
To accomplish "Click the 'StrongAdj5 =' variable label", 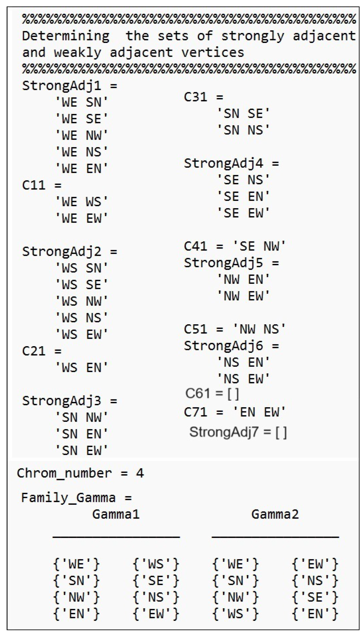I will tap(231, 263).
